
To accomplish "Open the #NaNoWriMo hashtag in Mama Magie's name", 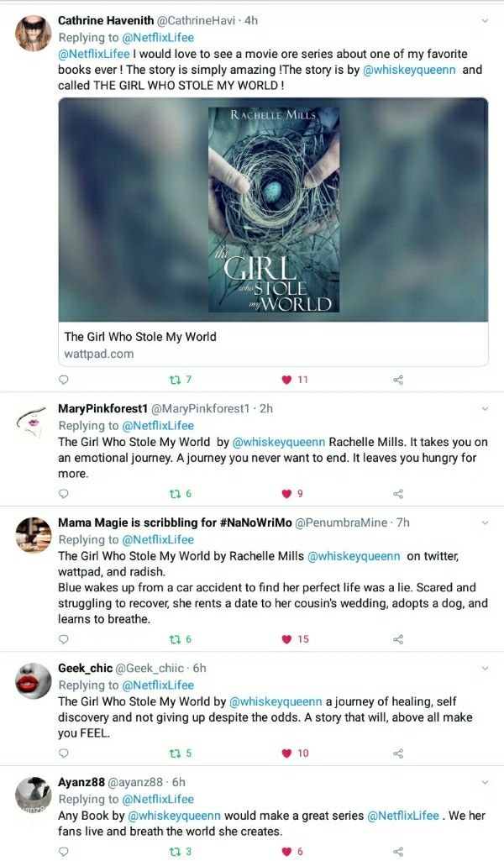I will click(x=256, y=522).
